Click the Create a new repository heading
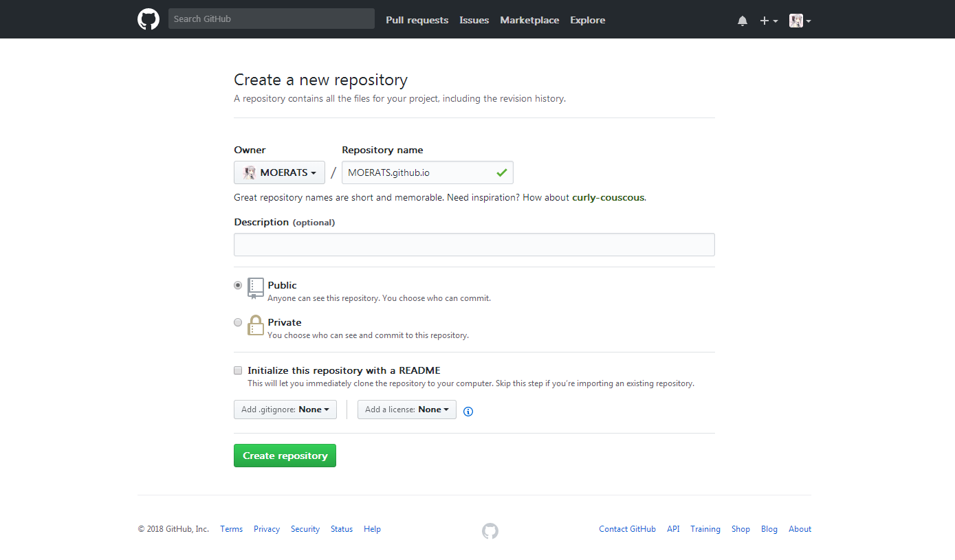This screenshot has width=955, height=560. [321, 80]
